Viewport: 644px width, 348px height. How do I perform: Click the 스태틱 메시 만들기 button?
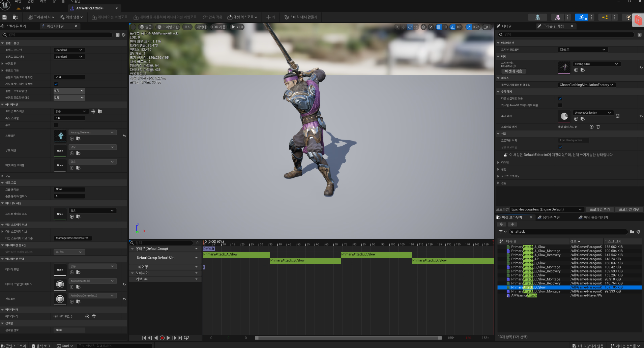coord(300,17)
